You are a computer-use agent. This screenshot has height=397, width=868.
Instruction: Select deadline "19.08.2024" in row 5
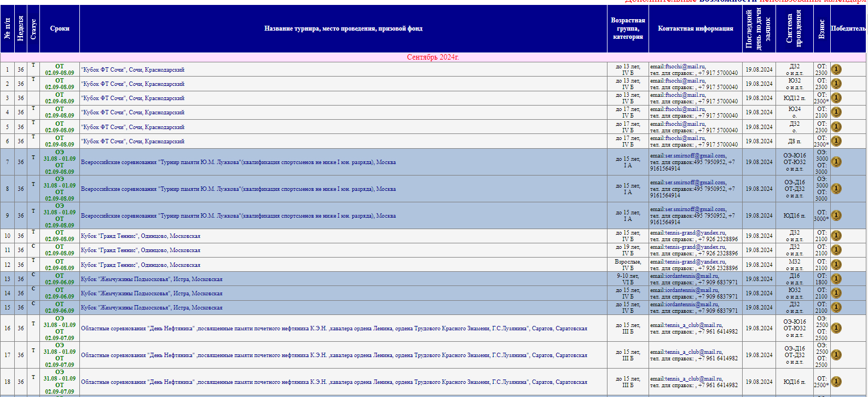759,127
